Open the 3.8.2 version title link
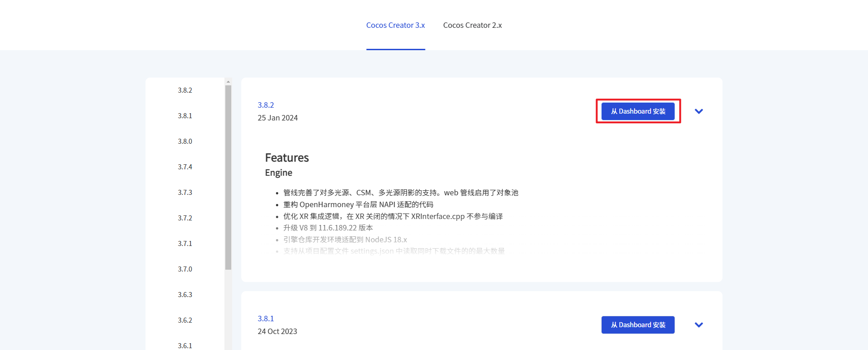868x350 pixels. [266, 105]
